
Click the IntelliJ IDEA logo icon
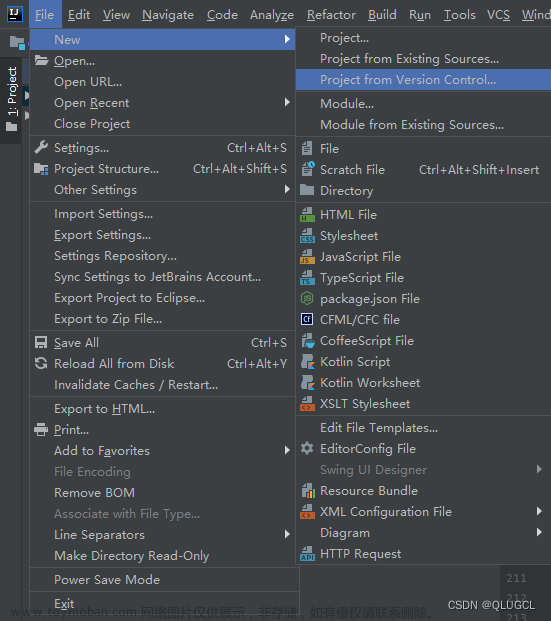click(x=15, y=14)
